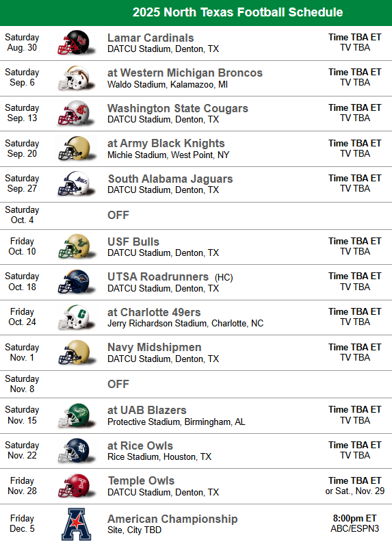Viewport: 392px width, 542px height.
Task: Click the Western Michigan Broncos helmet icon
Action: 76,79
